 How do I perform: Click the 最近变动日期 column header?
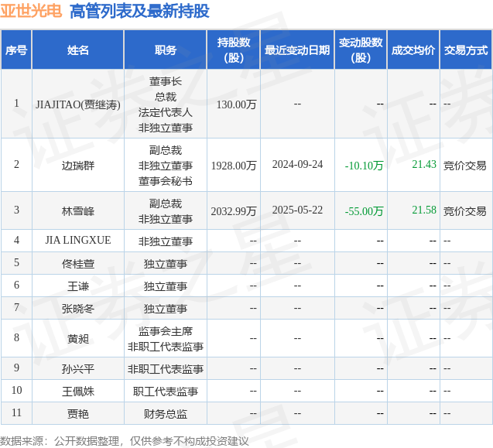[297, 50]
